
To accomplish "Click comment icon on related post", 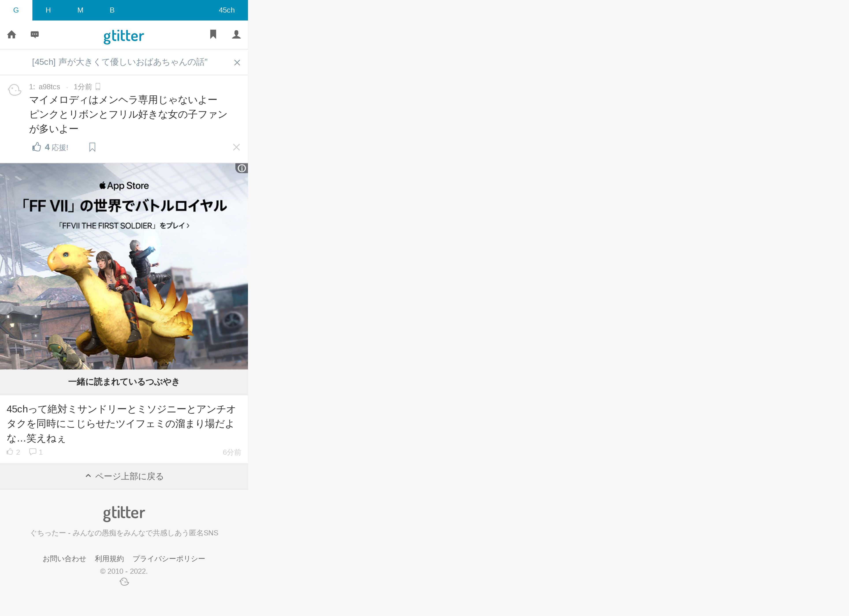I will point(33,452).
